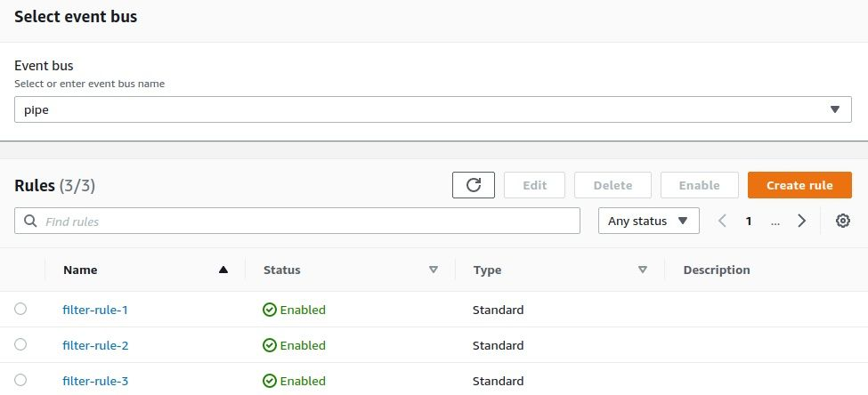Select the filter-rule-2 radio button

click(20, 344)
